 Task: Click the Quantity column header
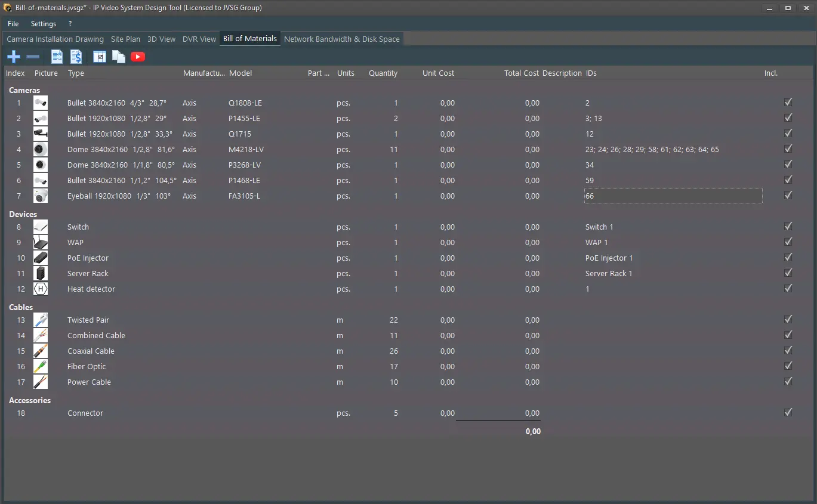383,73
